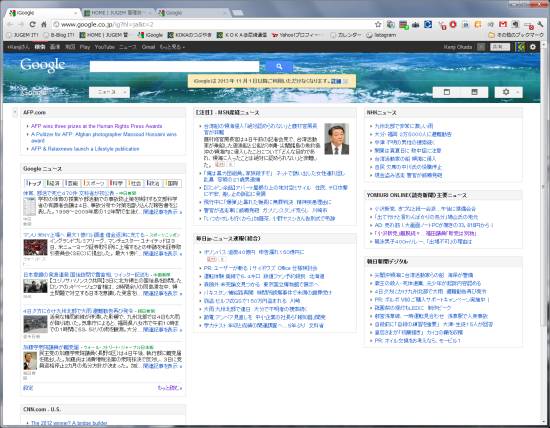
Task: Bookmark this page with the star
Action: 378,24
